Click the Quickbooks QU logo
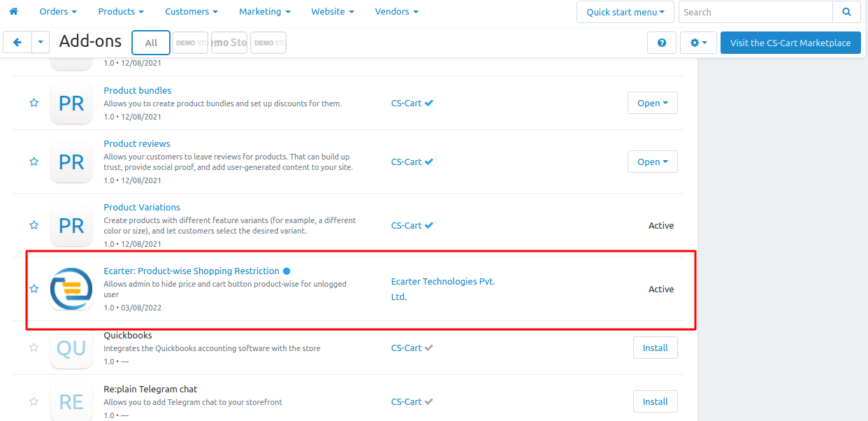Viewport: 868px width, 421px height. (x=71, y=348)
